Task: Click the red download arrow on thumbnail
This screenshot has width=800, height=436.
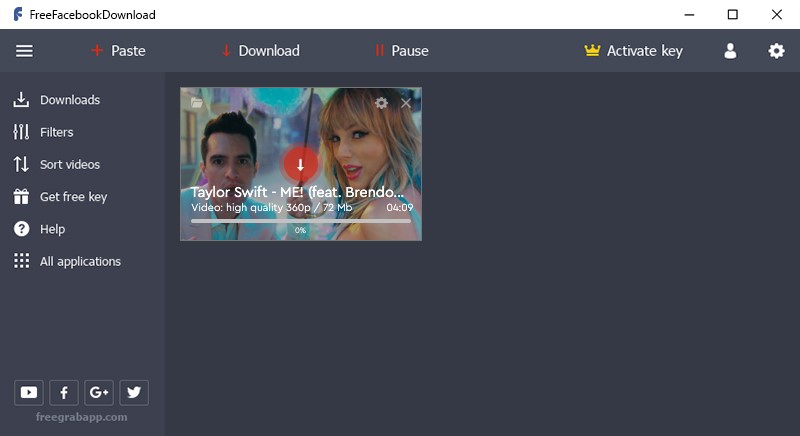Action: pos(301,164)
